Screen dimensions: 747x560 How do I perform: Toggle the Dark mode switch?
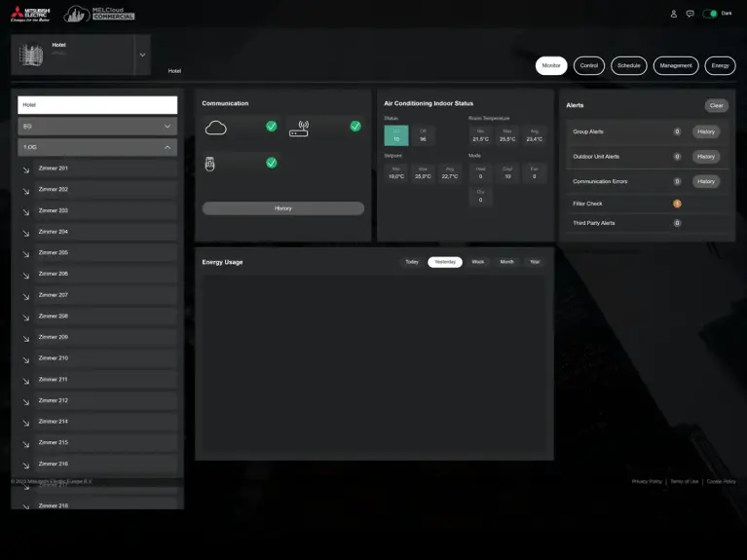point(710,14)
